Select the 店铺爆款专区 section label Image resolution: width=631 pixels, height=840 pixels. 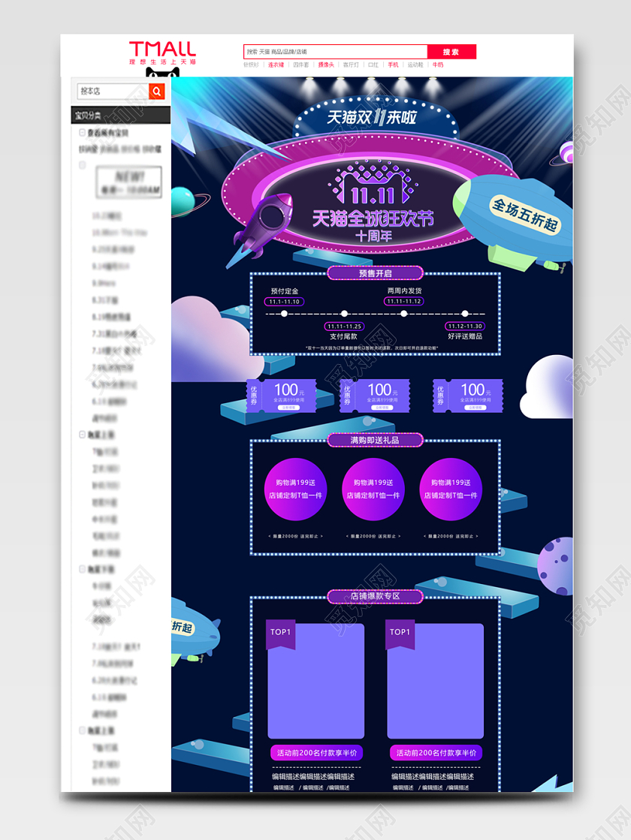coord(375,596)
